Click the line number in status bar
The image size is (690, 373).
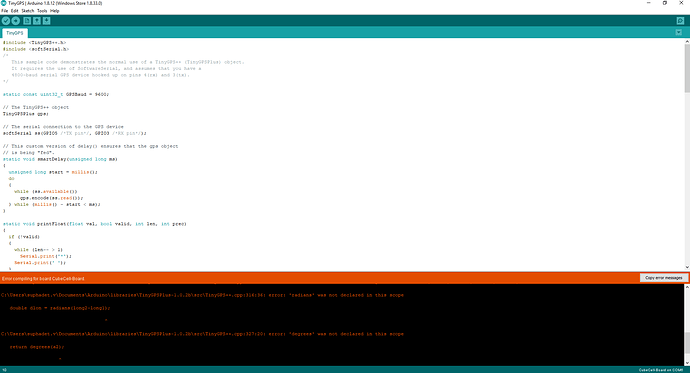(4, 370)
